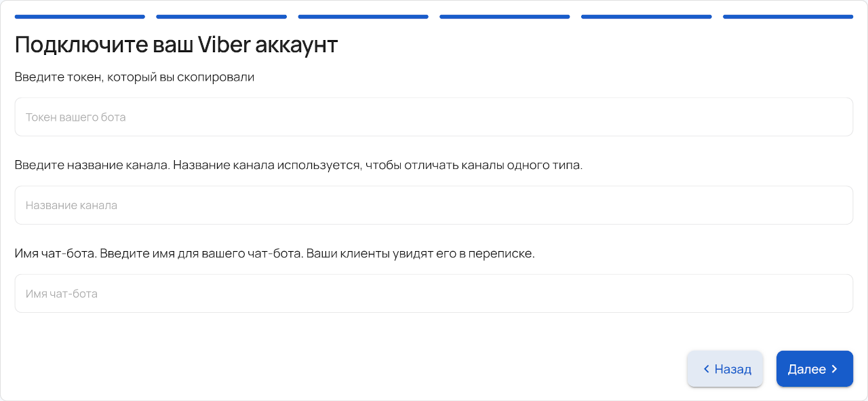Viewport: 868px width, 401px height.
Task: Click the Имя чат-бота label sentence
Action: click(56, 254)
